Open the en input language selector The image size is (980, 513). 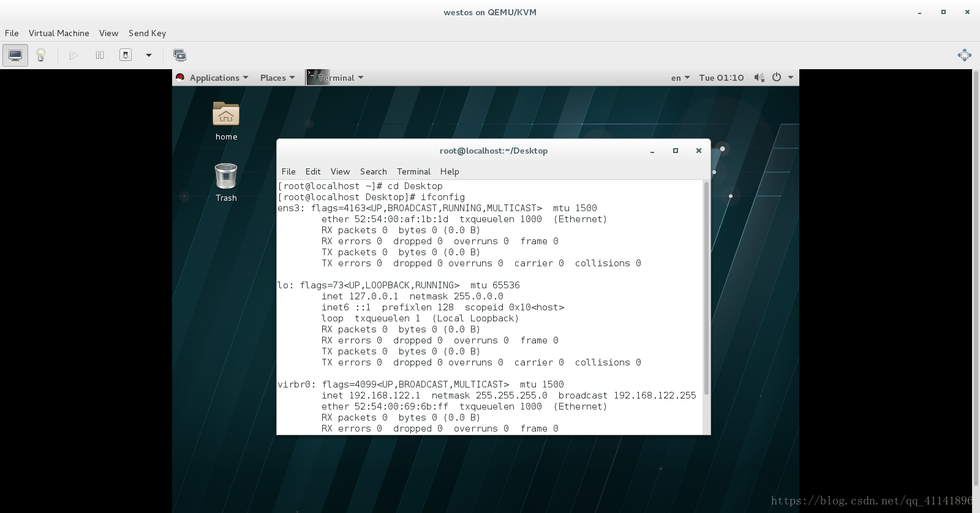680,78
